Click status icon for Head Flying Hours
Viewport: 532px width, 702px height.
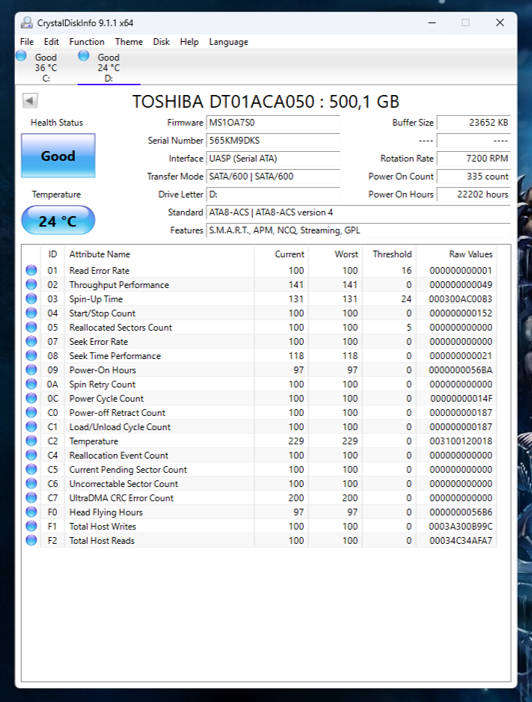tap(31, 512)
